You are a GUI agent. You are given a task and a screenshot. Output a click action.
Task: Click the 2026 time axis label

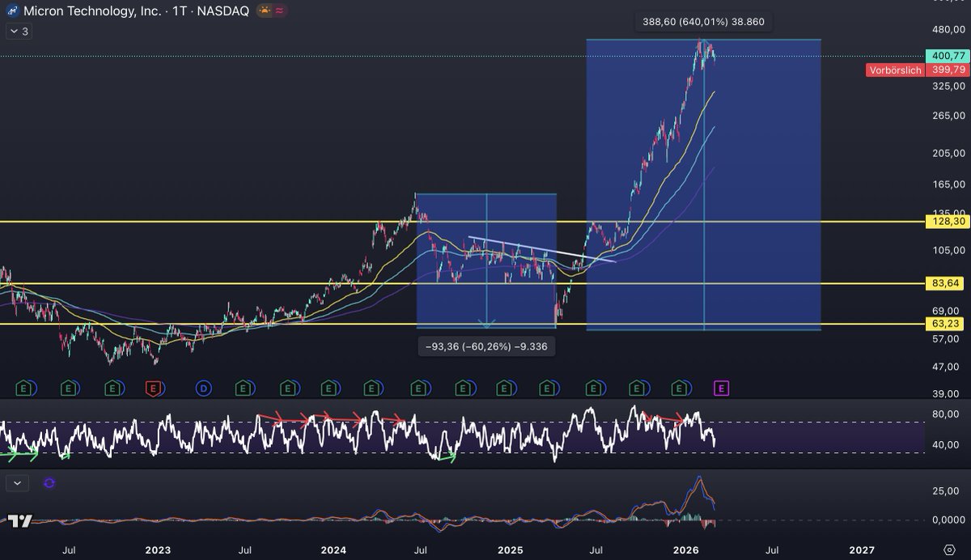click(686, 550)
